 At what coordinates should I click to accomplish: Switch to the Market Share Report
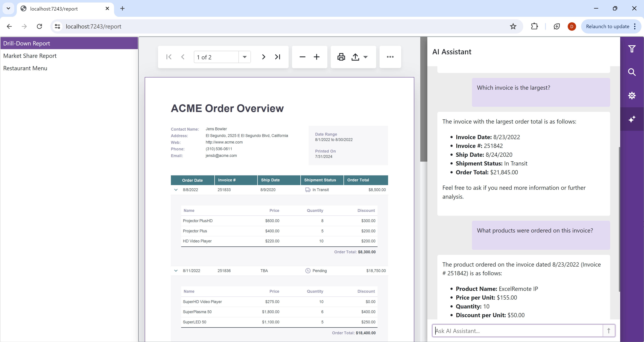(30, 55)
